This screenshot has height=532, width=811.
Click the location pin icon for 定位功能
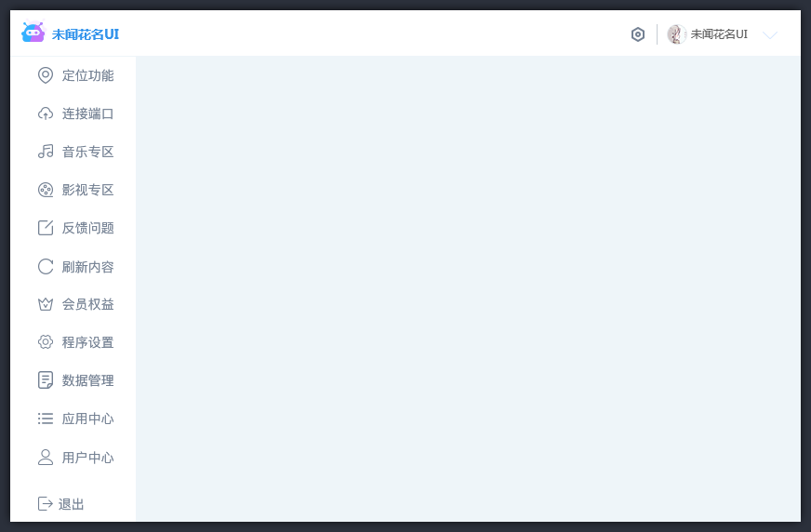pyautogui.click(x=46, y=75)
